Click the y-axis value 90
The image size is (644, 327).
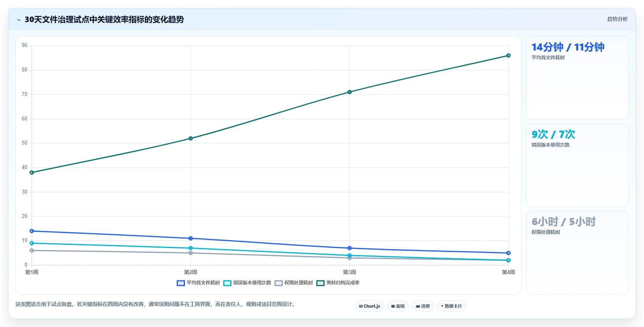[x=24, y=45]
